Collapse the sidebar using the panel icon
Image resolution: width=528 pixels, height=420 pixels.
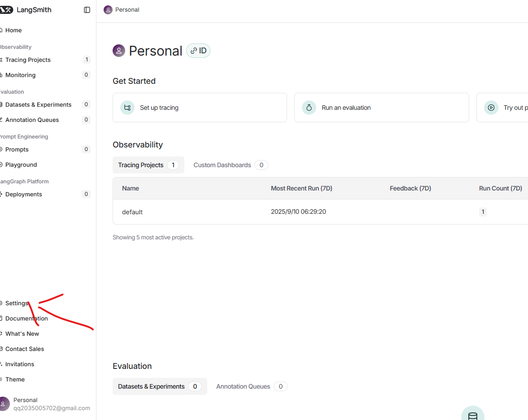[87, 10]
